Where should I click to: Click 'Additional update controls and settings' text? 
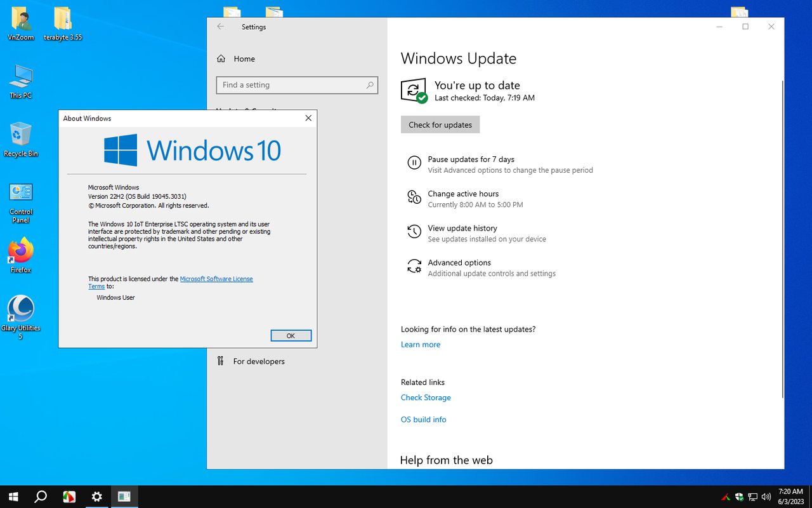point(492,274)
